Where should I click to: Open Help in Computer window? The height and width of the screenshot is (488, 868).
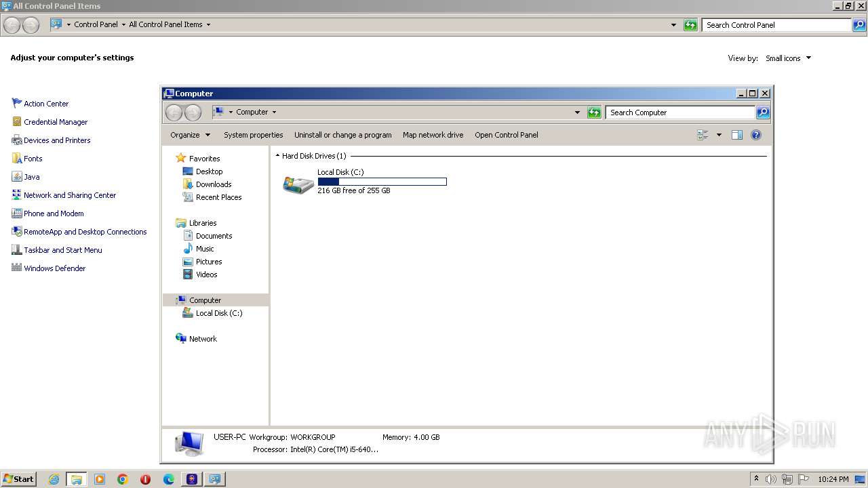click(756, 135)
